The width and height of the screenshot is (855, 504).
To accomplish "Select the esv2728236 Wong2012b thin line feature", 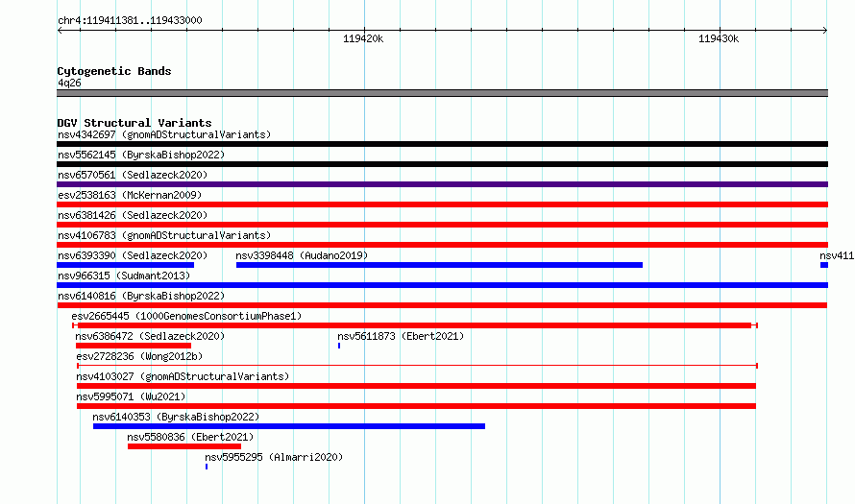I will coord(417,366).
